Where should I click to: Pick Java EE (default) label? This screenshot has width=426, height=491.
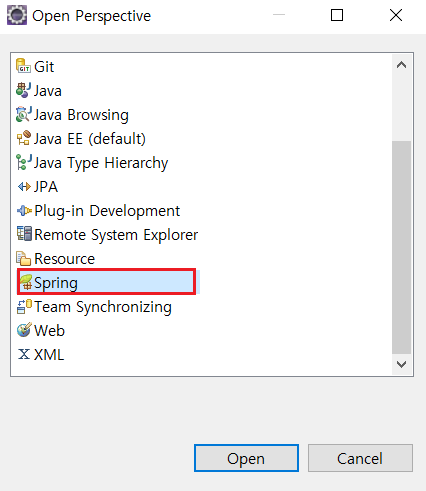(90, 139)
